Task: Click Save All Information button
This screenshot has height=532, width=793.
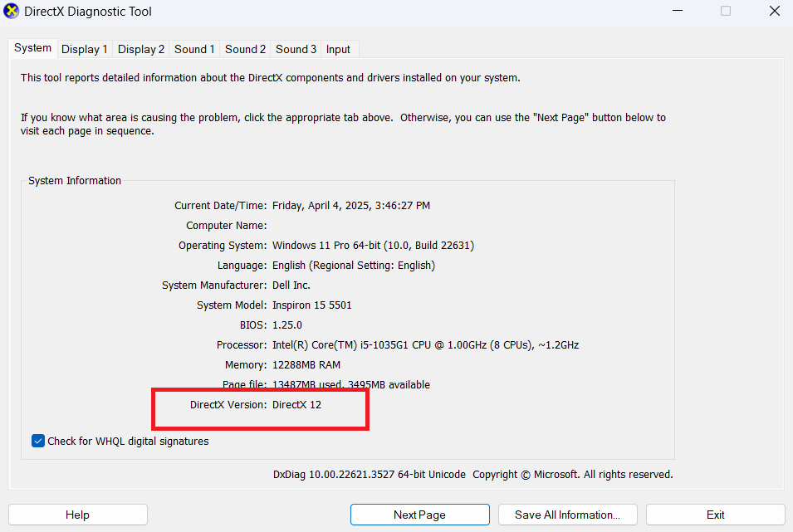Action: click(567, 515)
